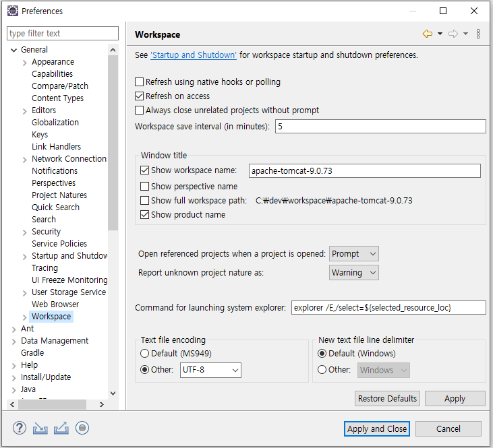The image size is (493, 448).
Task: Click Apply and Close button
Action: click(377, 428)
